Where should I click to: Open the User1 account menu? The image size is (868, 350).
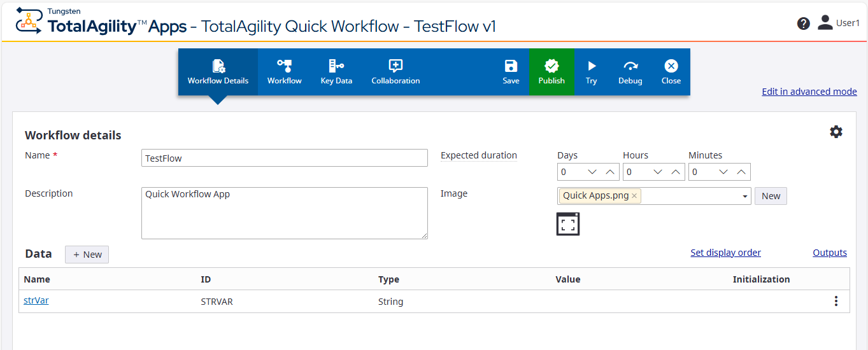839,24
